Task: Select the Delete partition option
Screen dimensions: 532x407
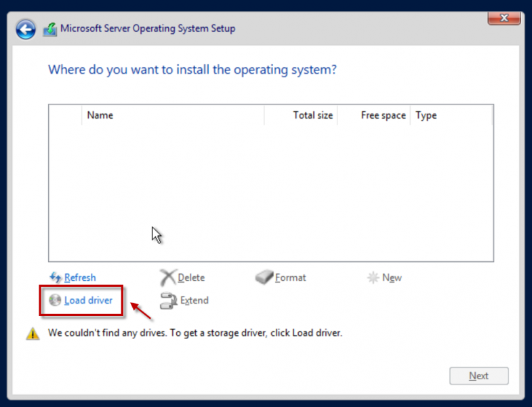Action: (191, 277)
